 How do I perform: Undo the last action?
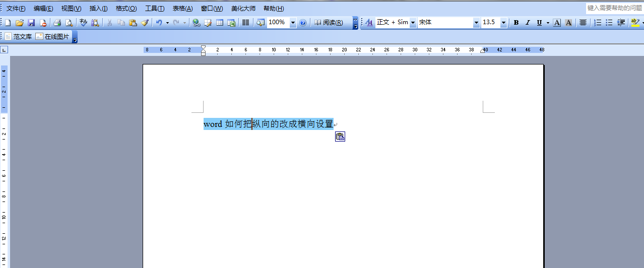click(159, 23)
